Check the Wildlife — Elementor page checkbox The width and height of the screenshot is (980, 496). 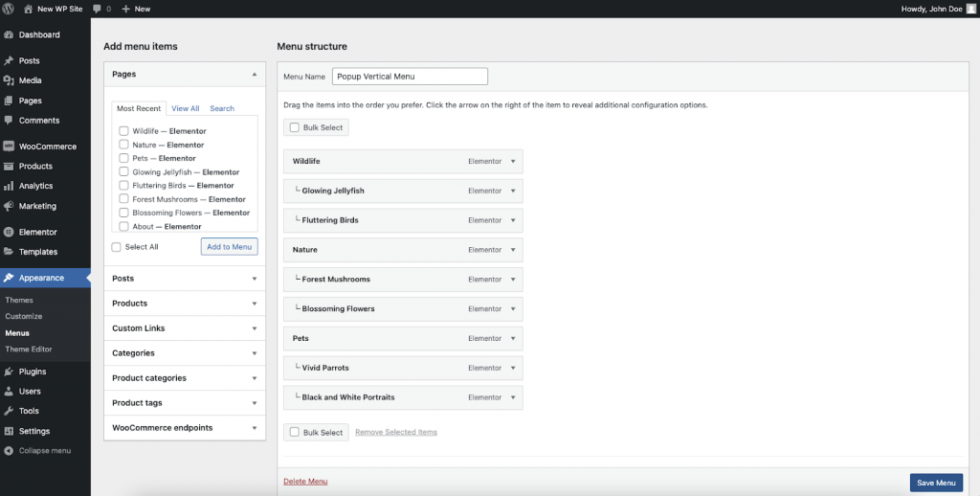point(123,131)
